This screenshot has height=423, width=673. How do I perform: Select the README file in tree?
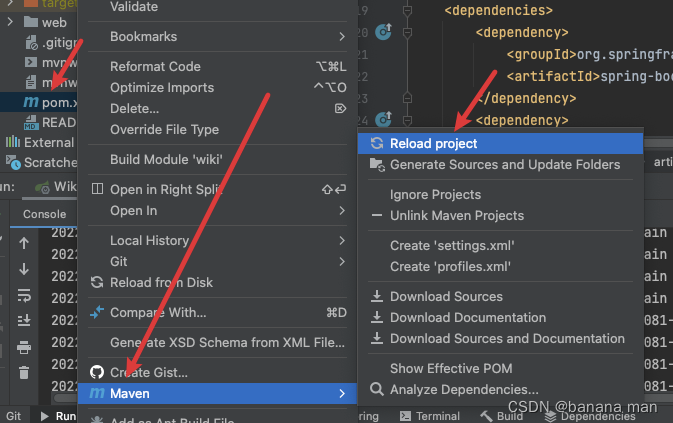pyautogui.click(x=50, y=122)
